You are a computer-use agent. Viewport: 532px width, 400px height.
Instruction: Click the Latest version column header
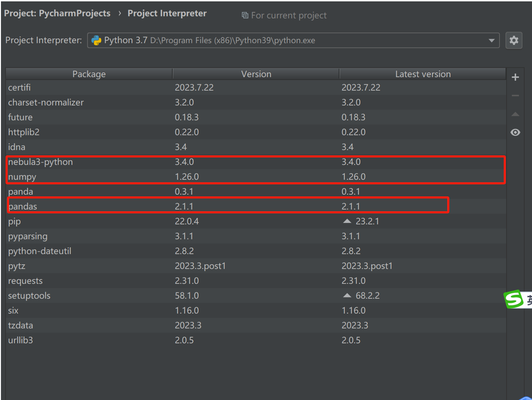pyautogui.click(x=423, y=74)
